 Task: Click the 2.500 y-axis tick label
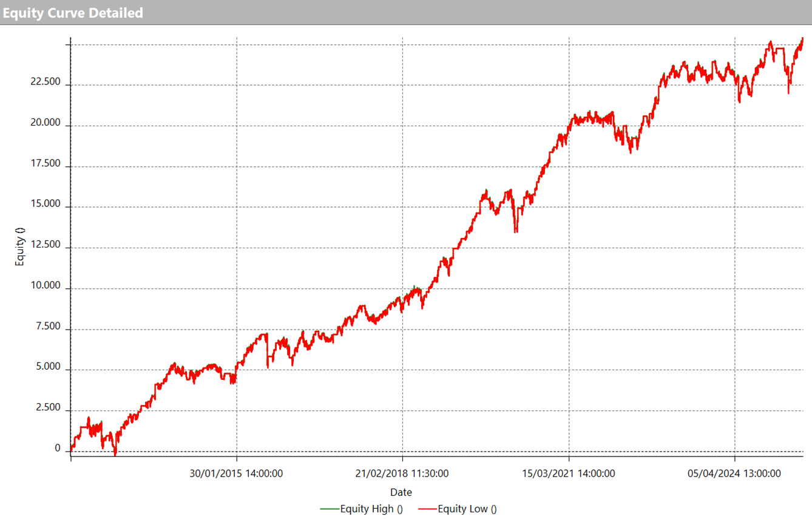(48, 409)
